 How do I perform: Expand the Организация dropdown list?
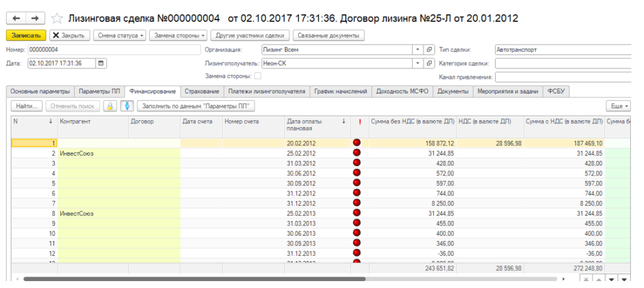point(418,50)
